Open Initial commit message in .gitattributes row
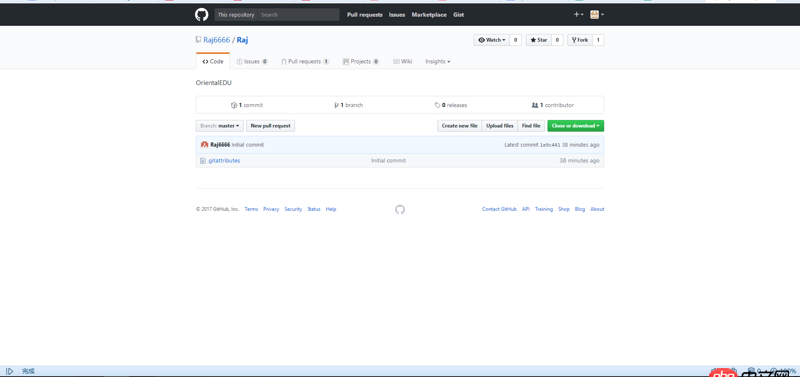Image resolution: width=800 pixels, height=377 pixels. [388, 161]
